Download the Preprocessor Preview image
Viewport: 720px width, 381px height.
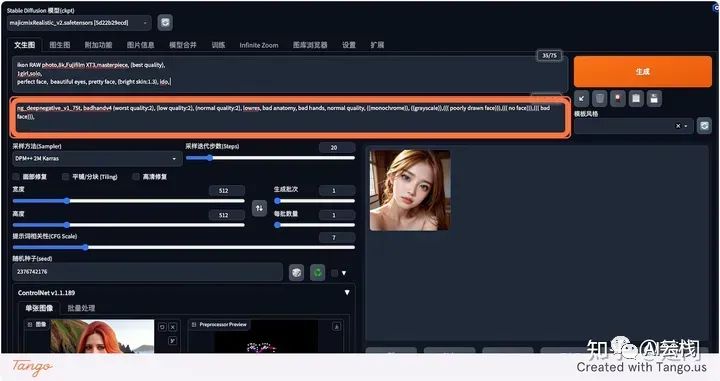(337, 327)
